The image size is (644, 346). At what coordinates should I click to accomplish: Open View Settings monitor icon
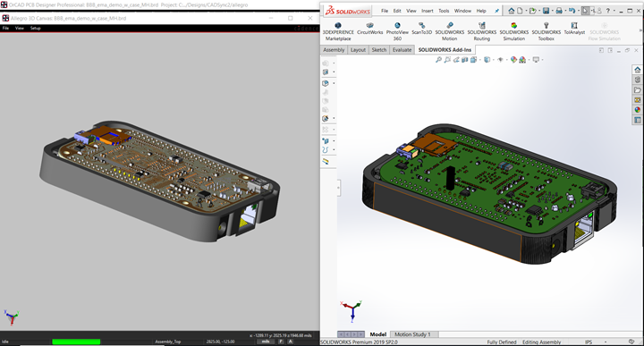[536, 60]
